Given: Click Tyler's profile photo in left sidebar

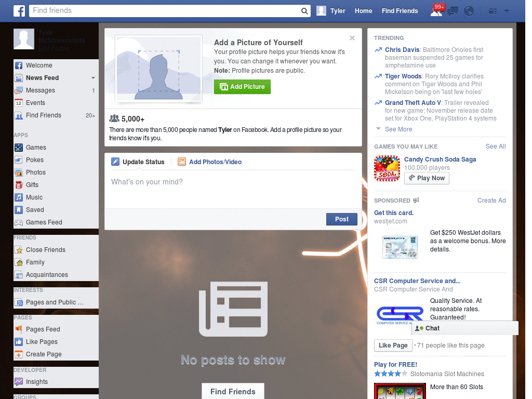Looking at the screenshot, I should point(24,39).
